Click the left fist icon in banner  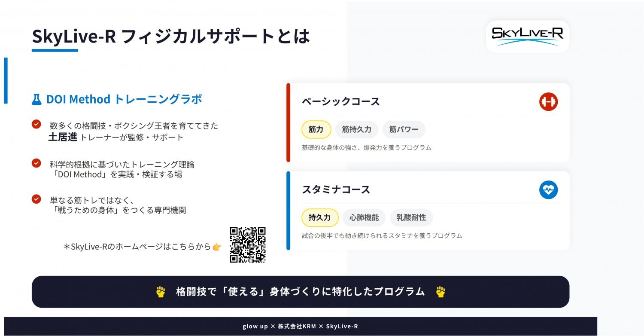[161, 292]
